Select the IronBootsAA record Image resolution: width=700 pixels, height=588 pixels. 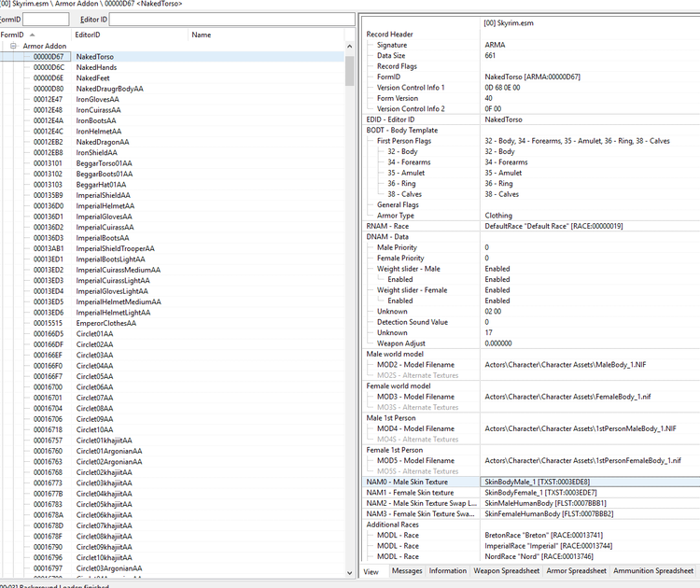click(96, 120)
